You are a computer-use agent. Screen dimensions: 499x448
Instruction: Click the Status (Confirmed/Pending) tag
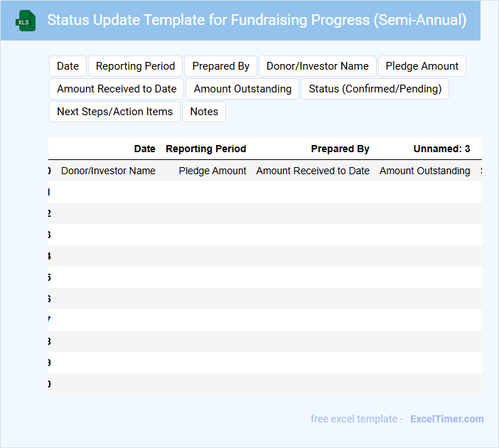pyautogui.click(x=375, y=89)
